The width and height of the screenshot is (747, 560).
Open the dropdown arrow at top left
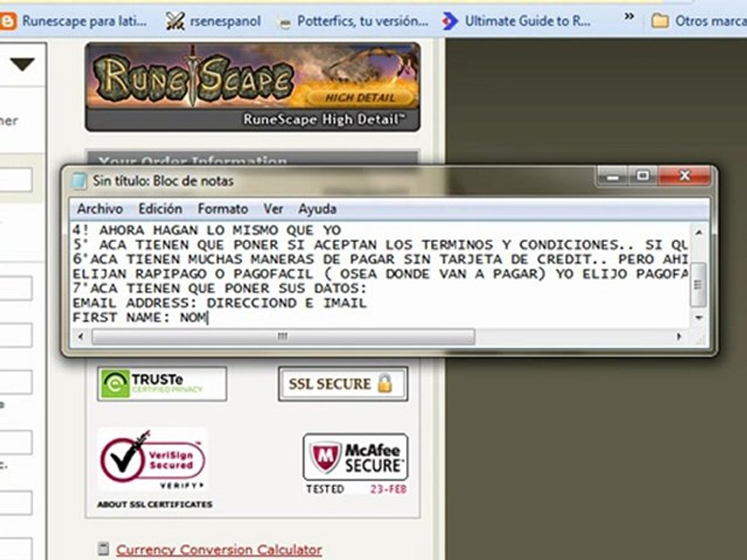(22, 65)
